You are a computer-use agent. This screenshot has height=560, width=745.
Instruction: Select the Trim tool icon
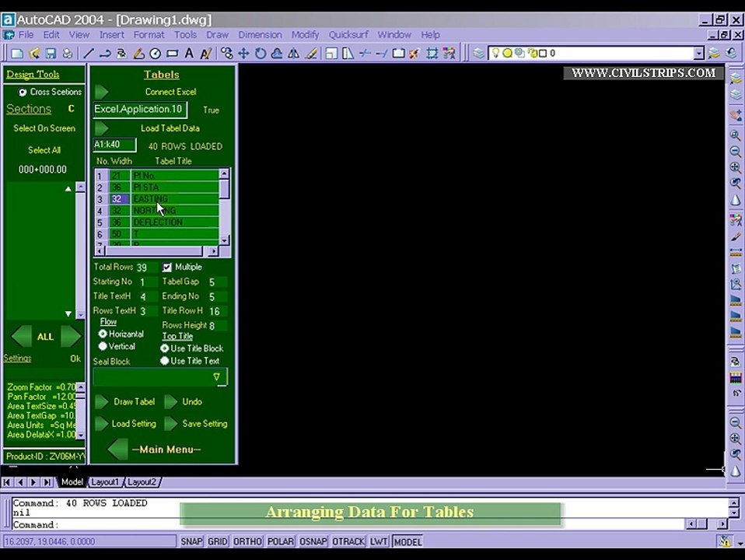365,53
